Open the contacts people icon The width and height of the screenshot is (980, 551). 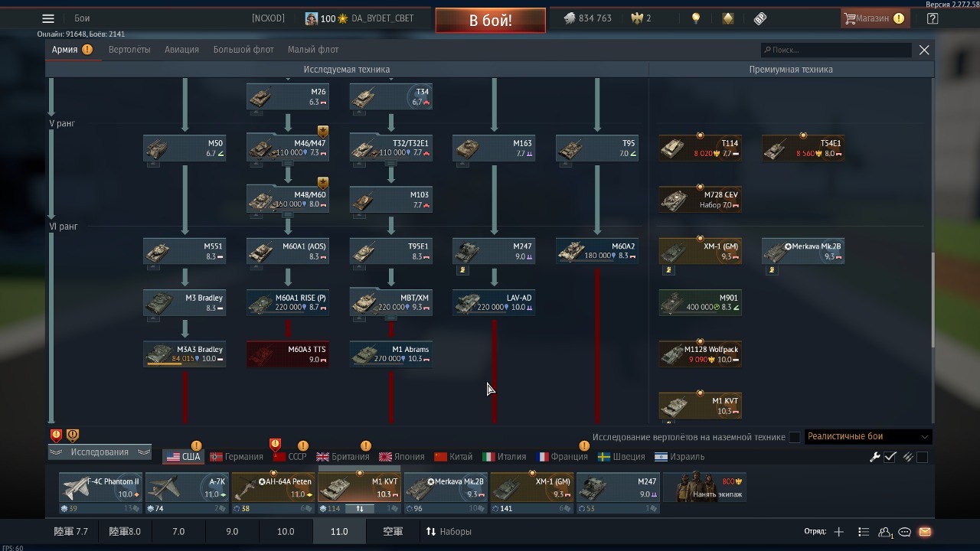tap(885, 532)
